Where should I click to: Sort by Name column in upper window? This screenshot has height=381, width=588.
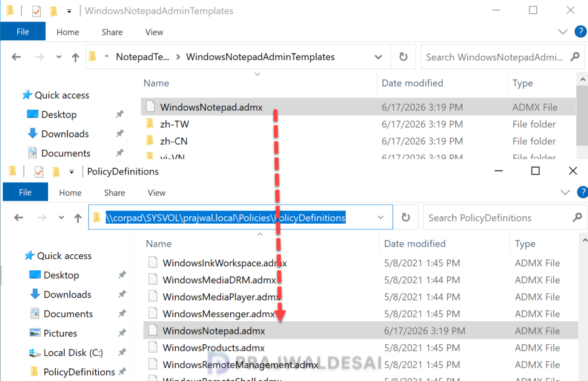[156, 83]
